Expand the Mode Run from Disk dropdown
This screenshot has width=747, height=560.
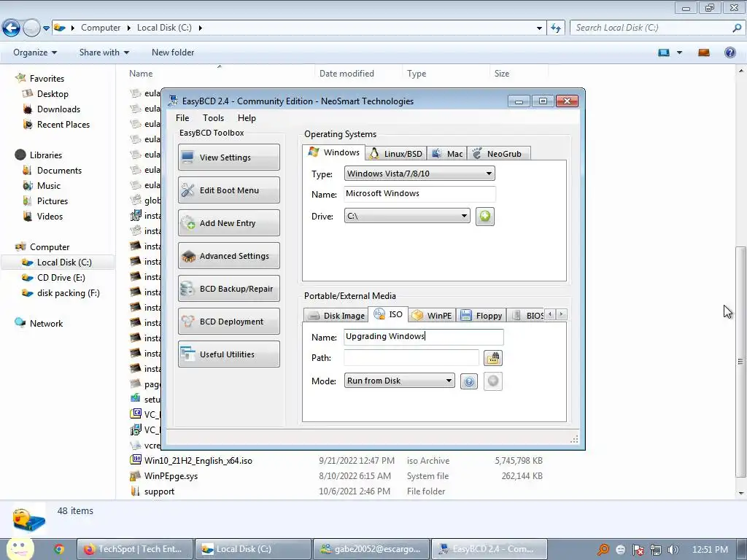(399, 381)
